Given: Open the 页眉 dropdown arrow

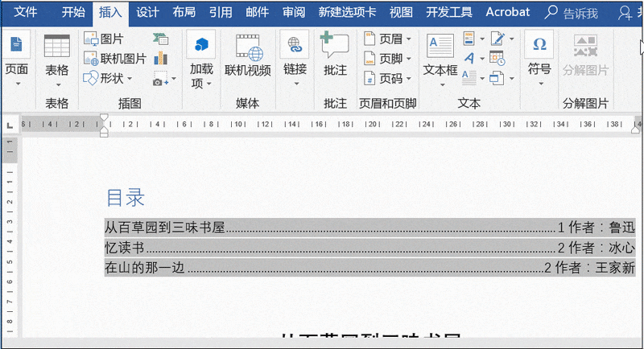Looking at the screenshot, I should click(x=409, y=39).
